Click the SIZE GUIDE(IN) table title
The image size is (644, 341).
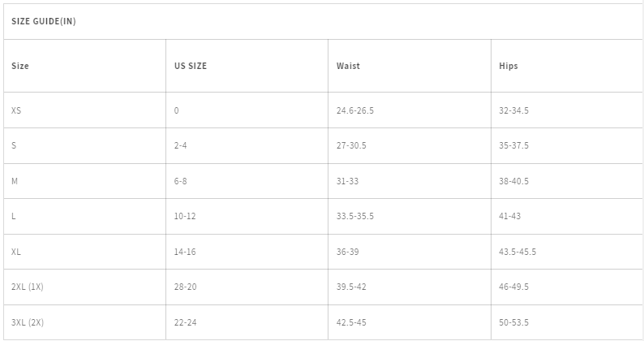click(x=44, y=21)
